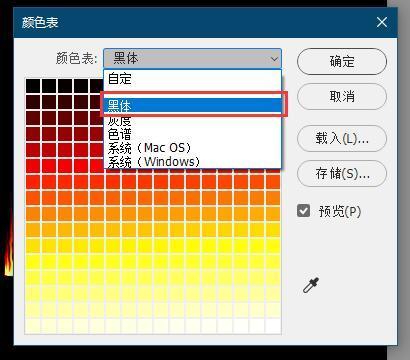Pick the top-left black swatch in grid
This screenshot has width=410, height=360.
33,86
